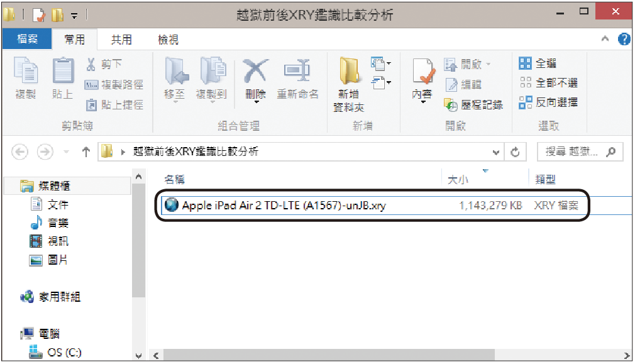The image size is (635, 364).
Task: Click the 貼上 paste clipboard icon
Action: click(63, 70)
